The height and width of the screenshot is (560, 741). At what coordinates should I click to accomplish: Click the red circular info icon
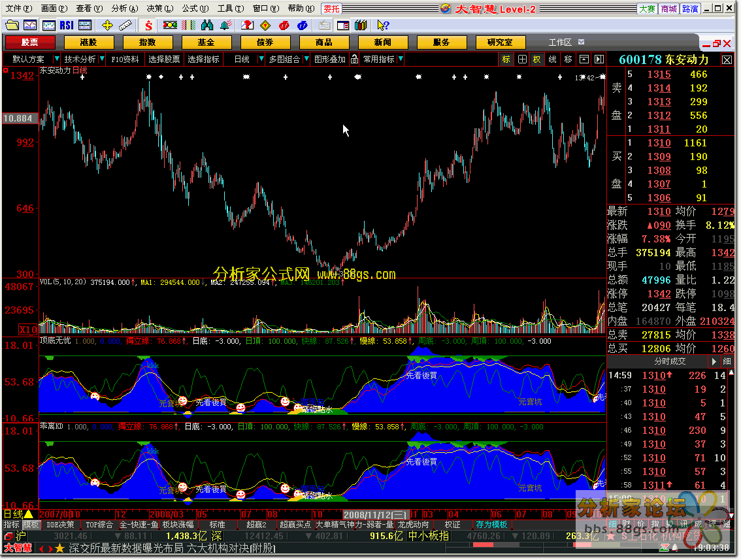(x=284, y=25)
